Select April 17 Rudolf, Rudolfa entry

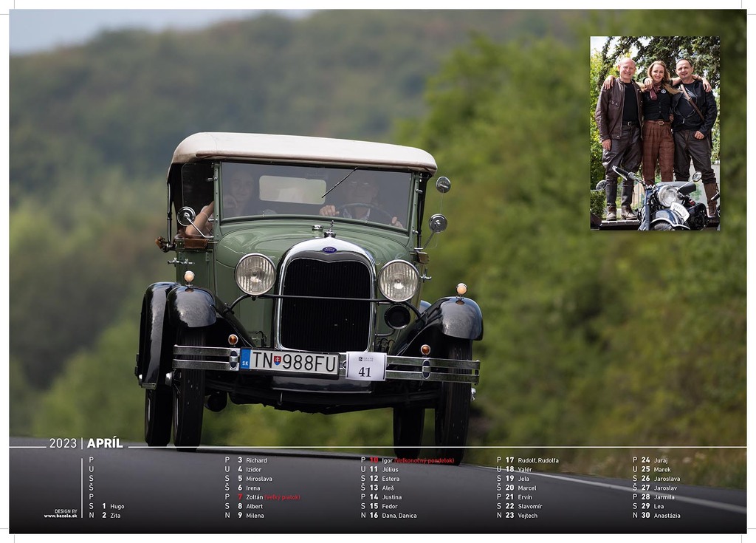(x=532, y=460)
